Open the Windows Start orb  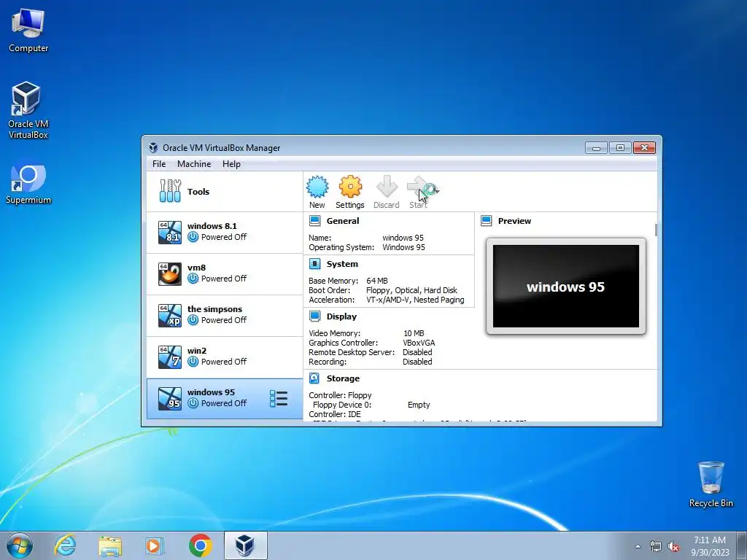tap(20, 545)
